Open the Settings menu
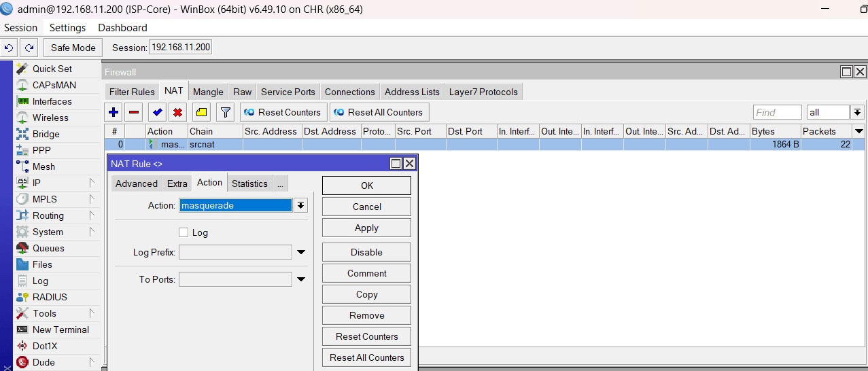 tap(68, 28)
